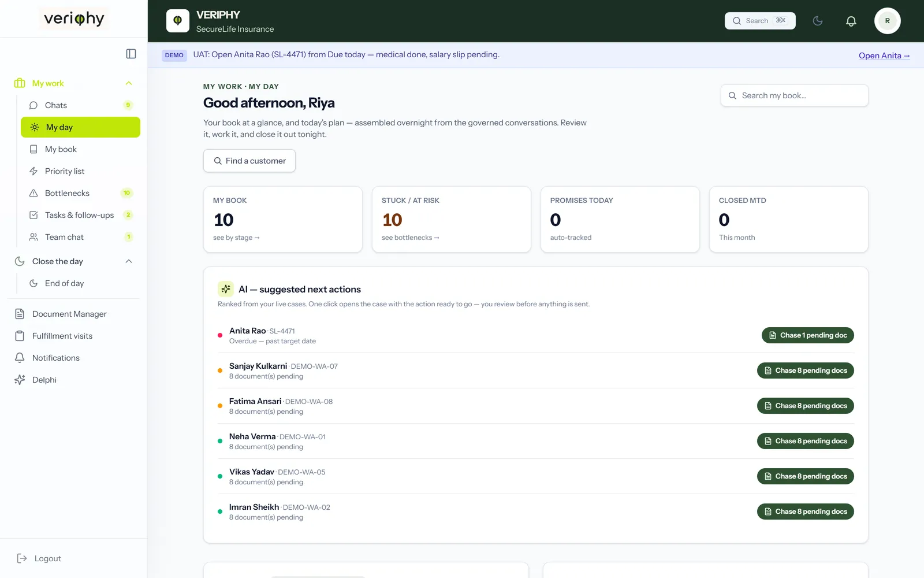Screen dimensions: 924x578
Task: Click see bottlenecks link
Action: (411, 238)
